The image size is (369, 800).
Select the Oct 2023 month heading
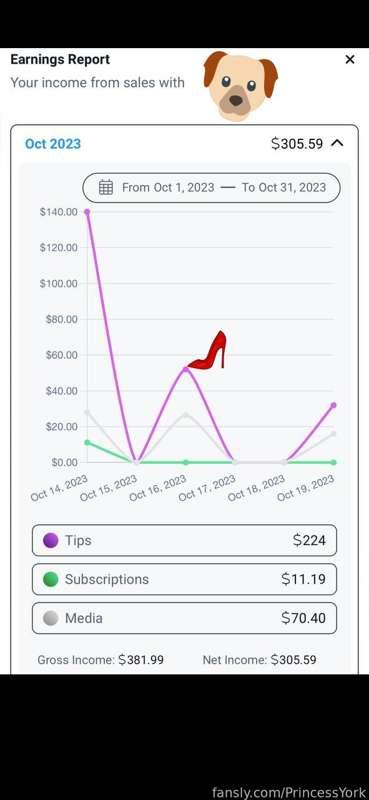53,144
